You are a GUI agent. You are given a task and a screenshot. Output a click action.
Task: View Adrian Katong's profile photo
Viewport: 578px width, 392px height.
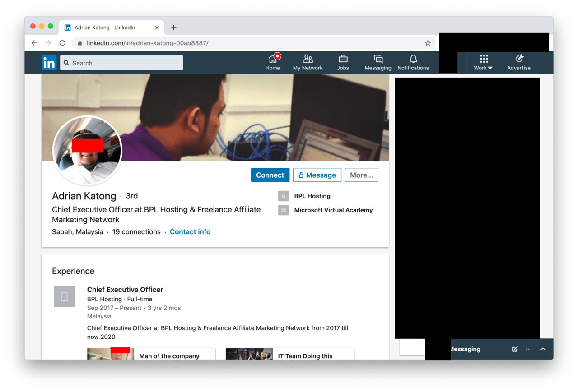point(88,150)
